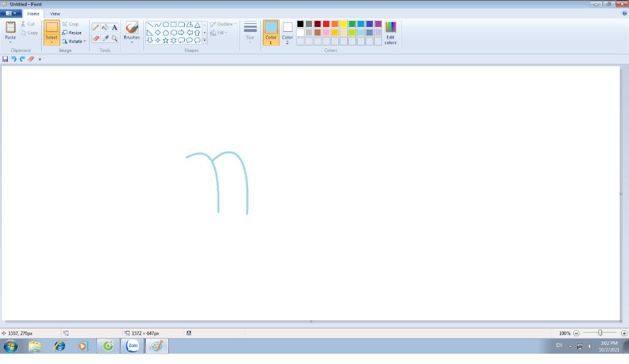Choose the Five-point star shape

pos(166,40)
